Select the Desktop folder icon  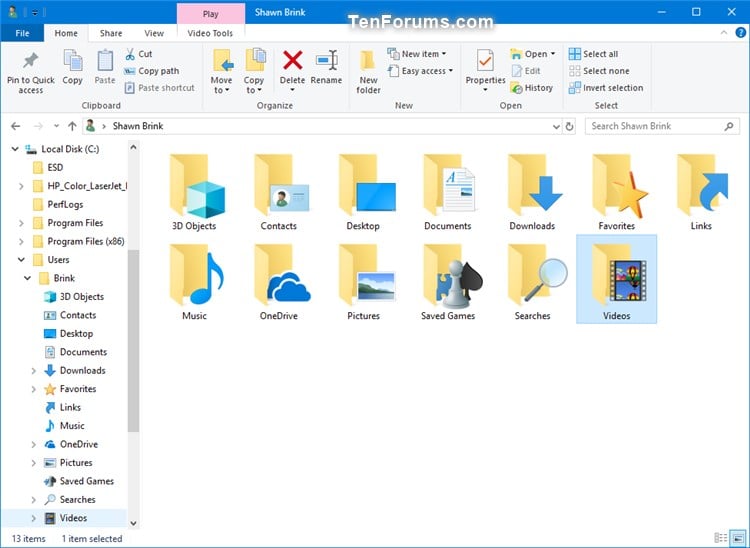(x=367, y=186)
